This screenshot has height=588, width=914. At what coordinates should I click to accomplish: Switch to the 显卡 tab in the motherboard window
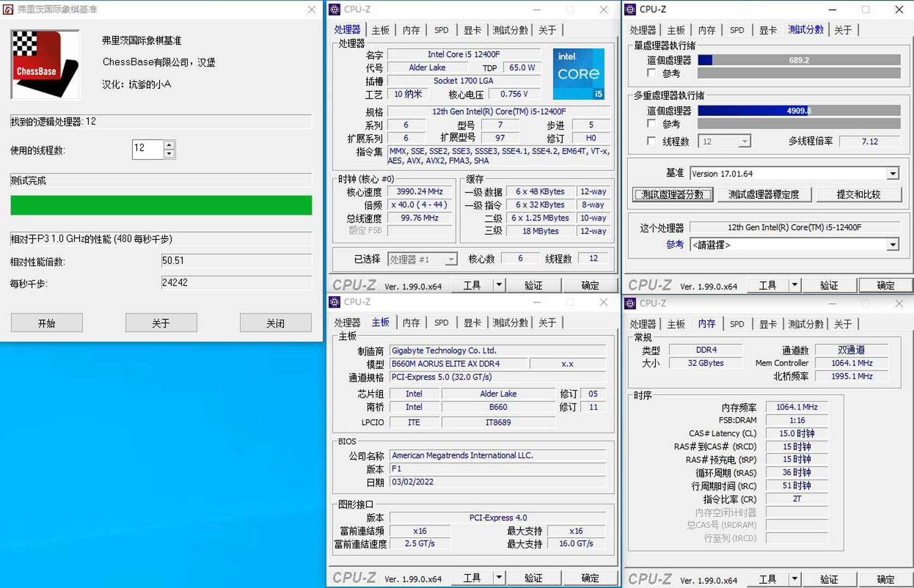pos(472,322)
